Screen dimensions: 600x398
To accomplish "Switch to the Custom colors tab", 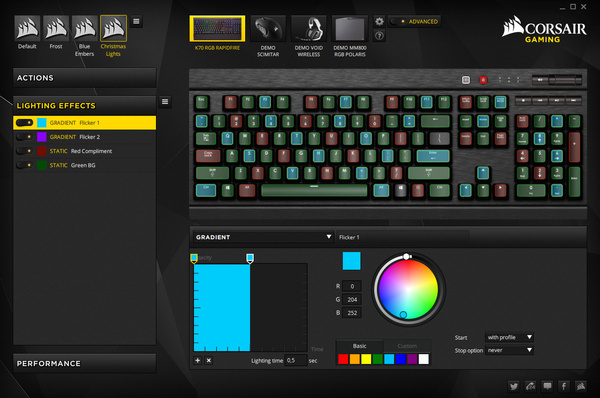I will coord(407,346).
